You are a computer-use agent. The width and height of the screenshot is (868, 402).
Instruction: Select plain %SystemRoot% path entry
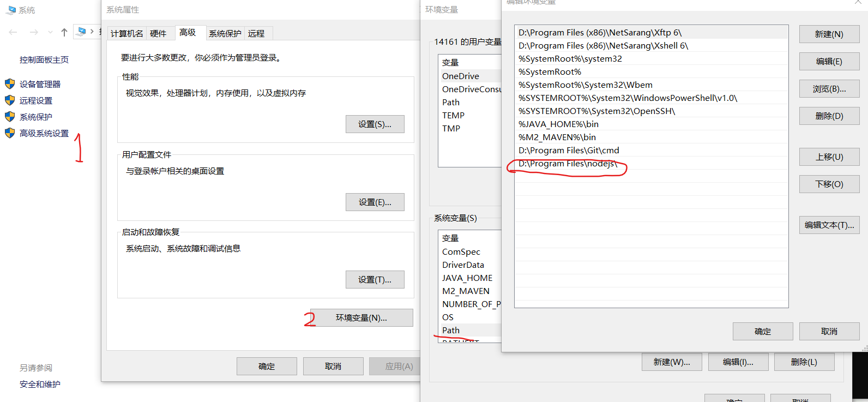(x=652, y=72)
